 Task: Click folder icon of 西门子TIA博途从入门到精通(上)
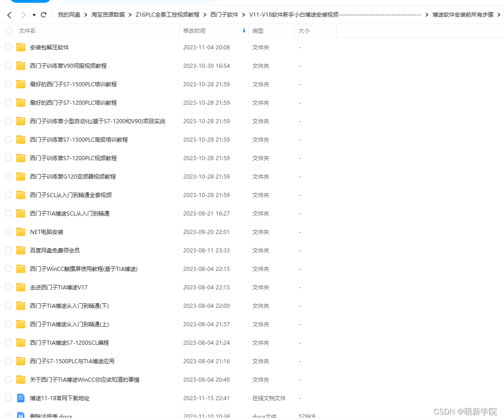coord(21,324)
